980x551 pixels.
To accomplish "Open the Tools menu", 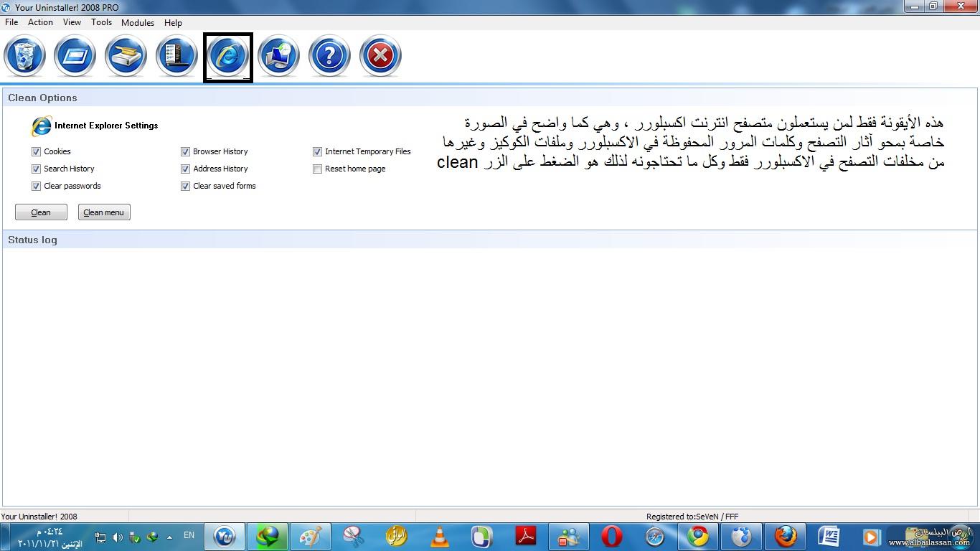I will pyautogui.click(x=101, y=22).
